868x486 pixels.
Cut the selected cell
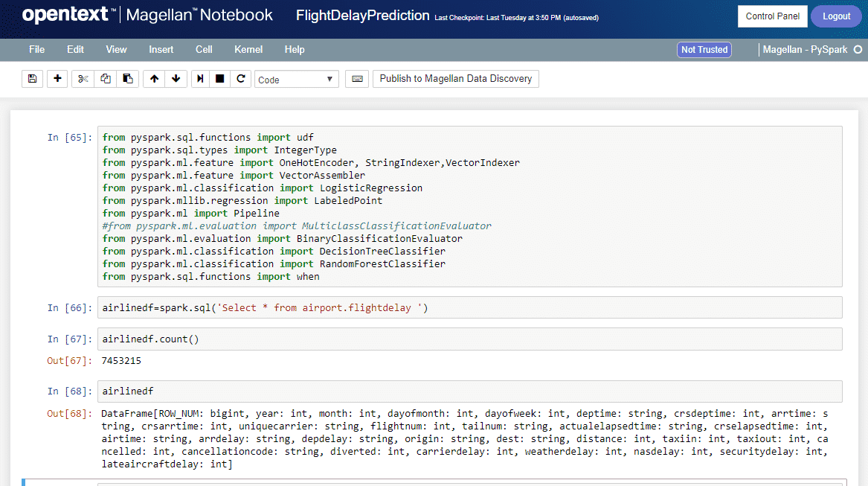82,78
